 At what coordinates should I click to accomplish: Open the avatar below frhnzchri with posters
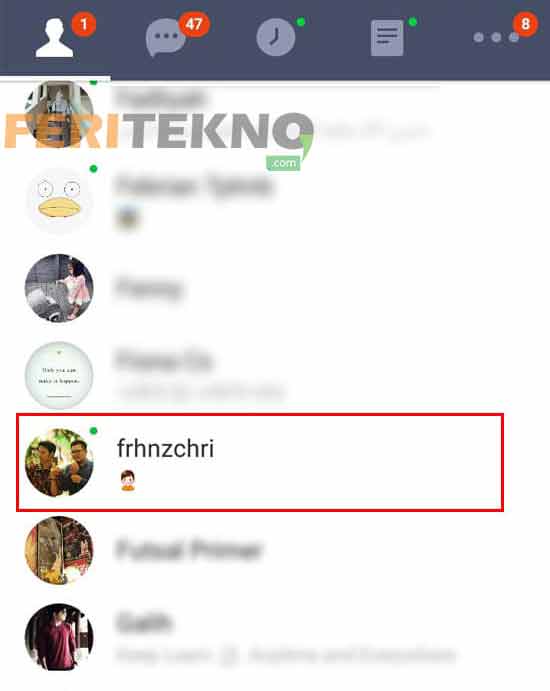coord(59,550)
